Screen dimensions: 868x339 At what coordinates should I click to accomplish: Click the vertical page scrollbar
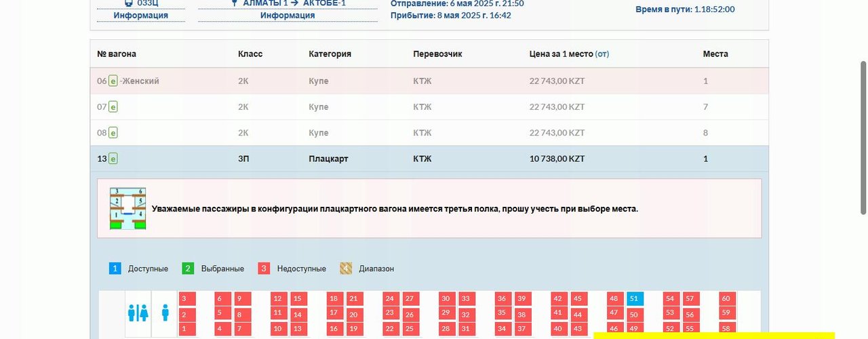(863, 136)
